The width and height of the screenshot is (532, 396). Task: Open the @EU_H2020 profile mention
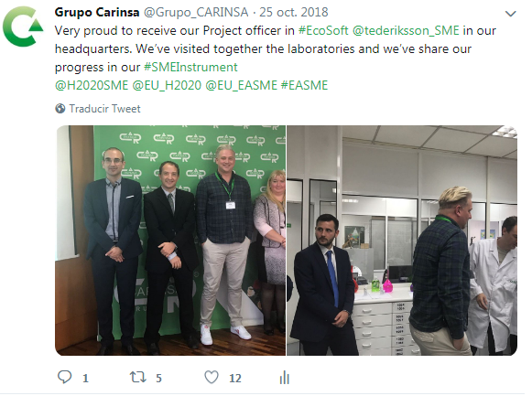click(167, 85)
